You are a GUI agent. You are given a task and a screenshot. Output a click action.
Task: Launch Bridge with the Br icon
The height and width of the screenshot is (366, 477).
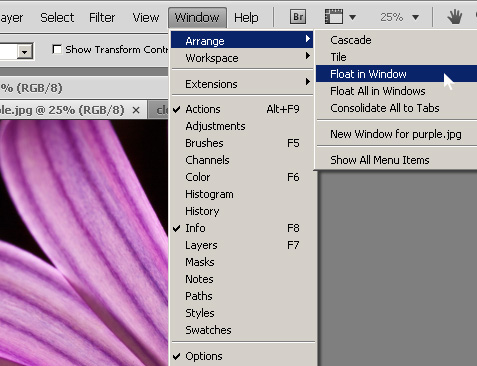tap(298, 17)
